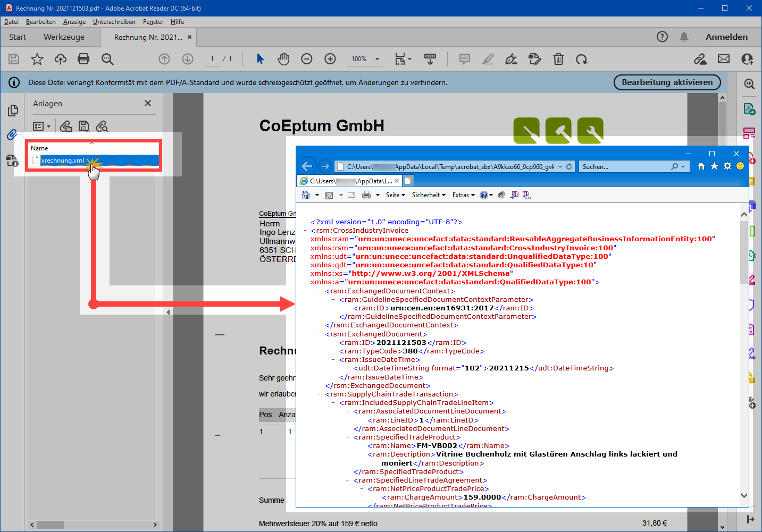Open the Unterschreiben menu
This screenshot has width=762, height=532.
point(114,22)
